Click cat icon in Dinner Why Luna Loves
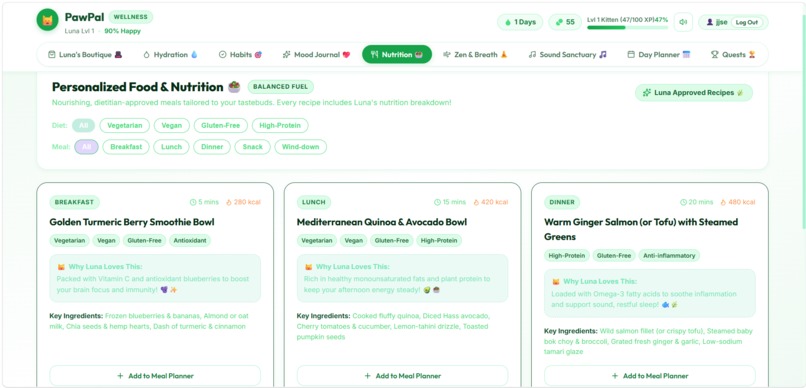 [x=556, y=282]
